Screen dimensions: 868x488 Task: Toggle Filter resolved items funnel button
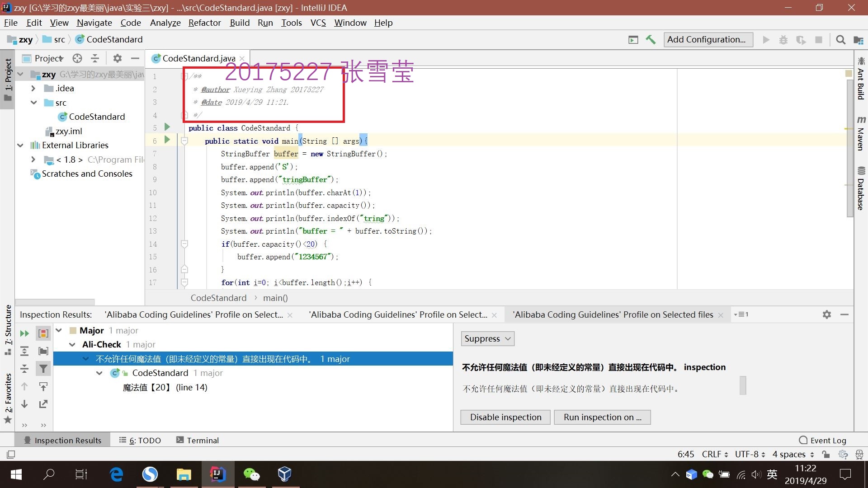point(43,369)
